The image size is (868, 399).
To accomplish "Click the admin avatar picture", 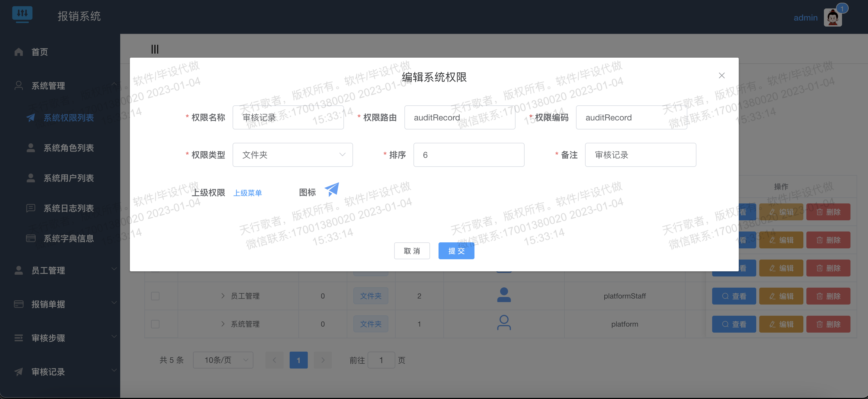I will point(832,18).
